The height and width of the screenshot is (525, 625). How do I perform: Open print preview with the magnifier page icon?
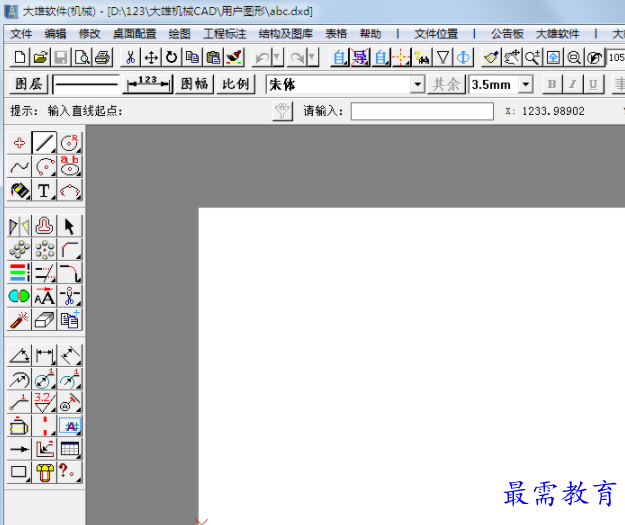pyautogui.click(x=82, y=58)
